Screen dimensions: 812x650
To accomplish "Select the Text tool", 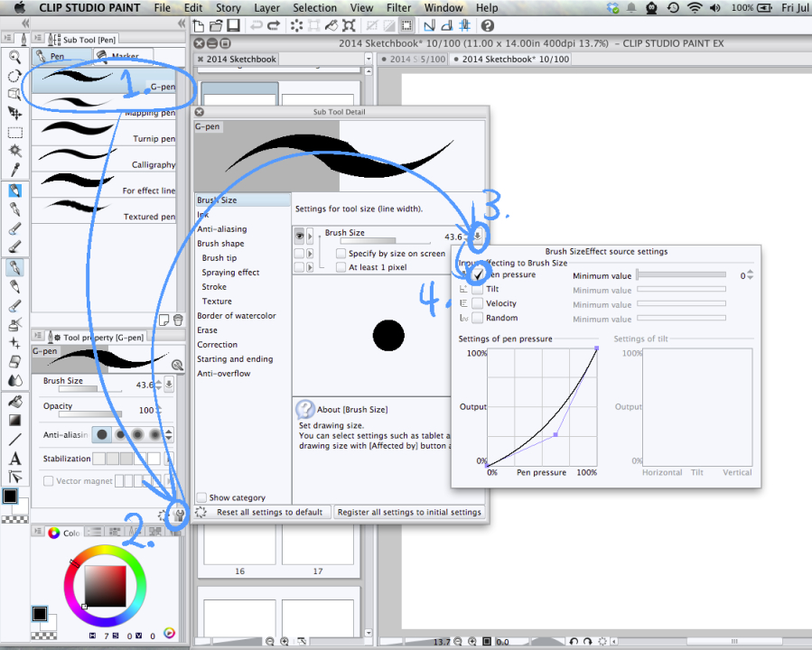I will (15, 458).
